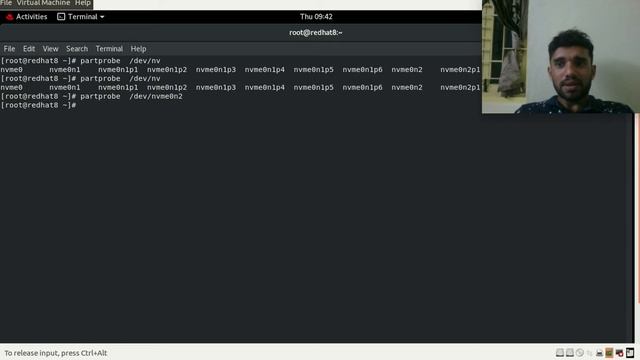Click the faint network adapter status icon
This screenshot has height=360, width=640.
click(589, 353)
